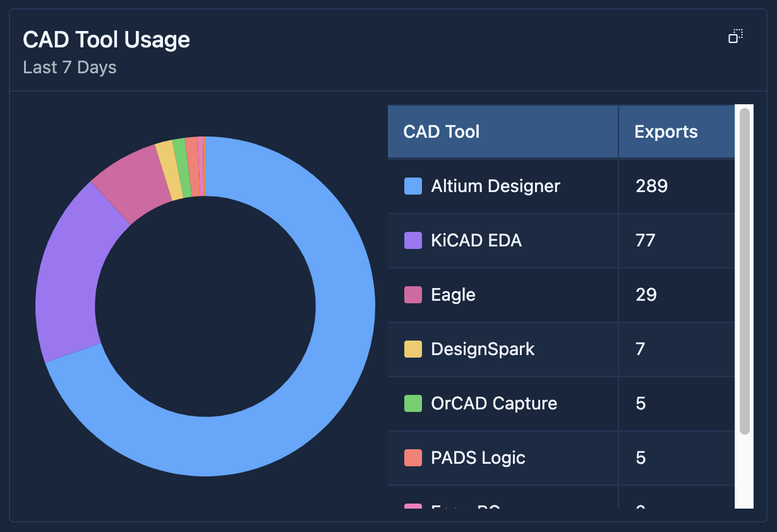Click the blue Altium Designer legend swatch
This screenshot has height=532, width=777.
click(413, 186)
